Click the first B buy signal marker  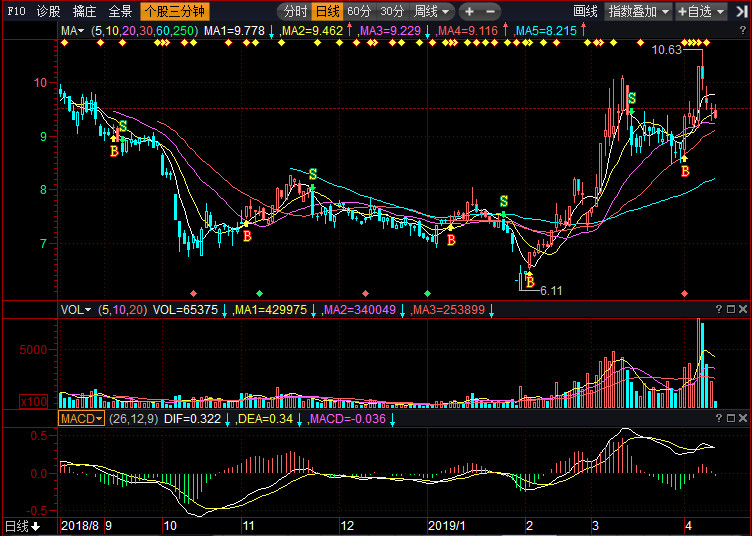(x=114, y=151)
